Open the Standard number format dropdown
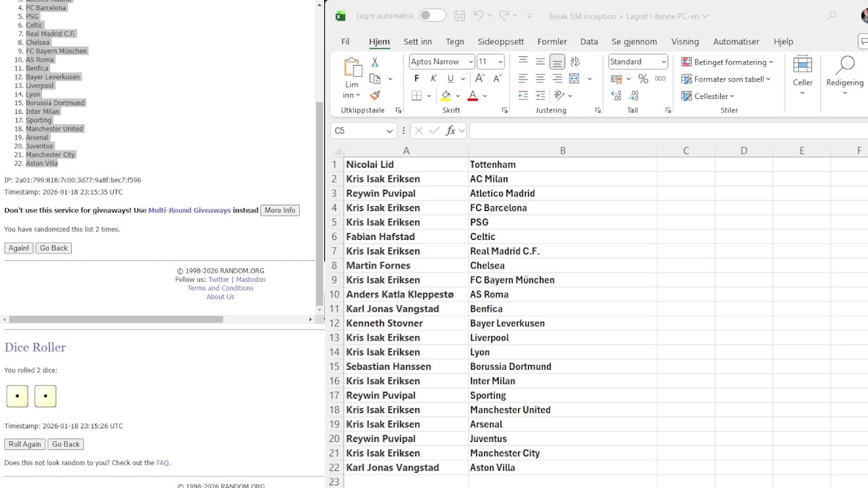The height and width of the screenshot is (488, 868). click(x=663, y=62)
